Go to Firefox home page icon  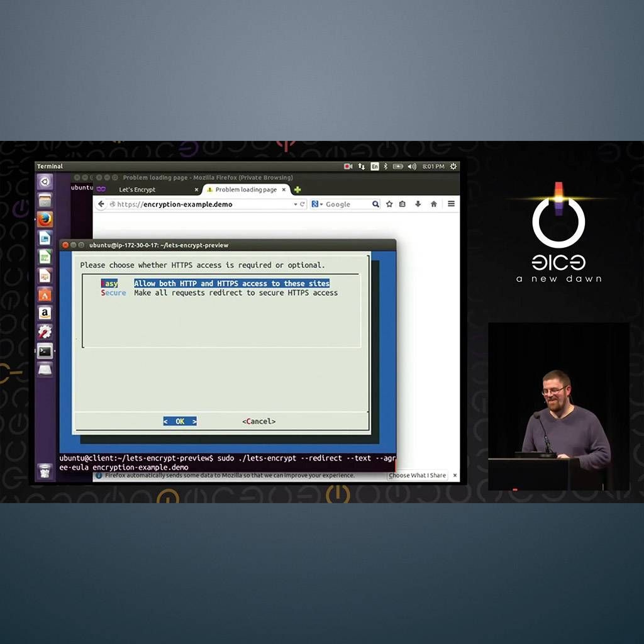(x=433, y=204)
